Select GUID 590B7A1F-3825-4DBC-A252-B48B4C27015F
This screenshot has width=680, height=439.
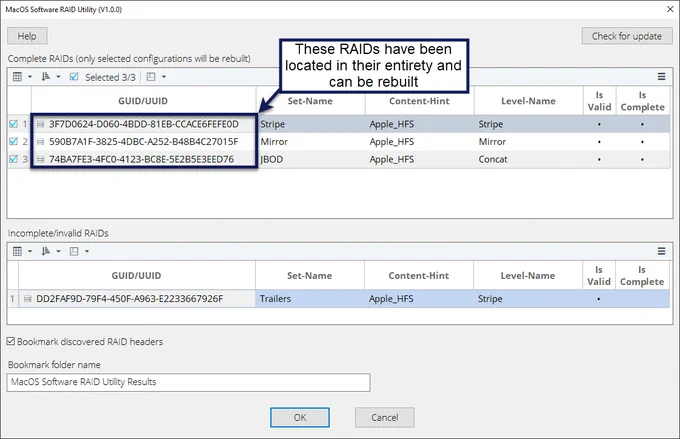coord(144,141)
